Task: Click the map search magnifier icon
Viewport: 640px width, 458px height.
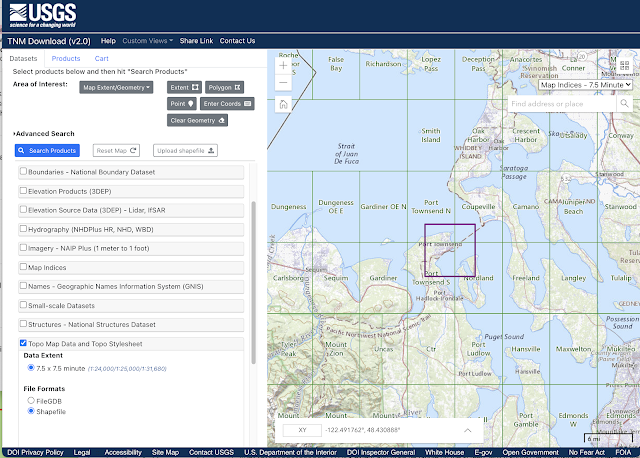Action: tap(624, 104)
